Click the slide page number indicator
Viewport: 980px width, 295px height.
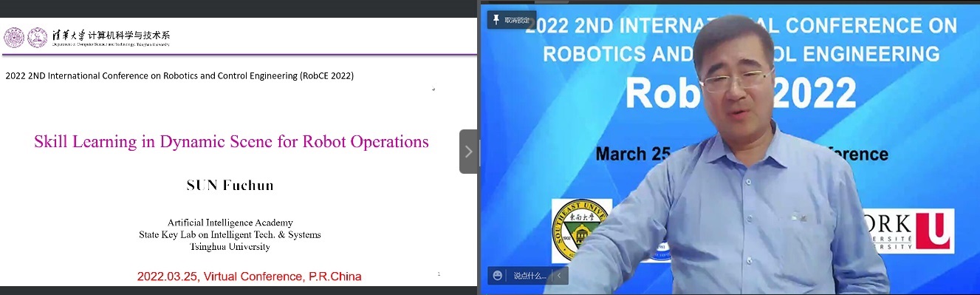[x=439, y=274]
